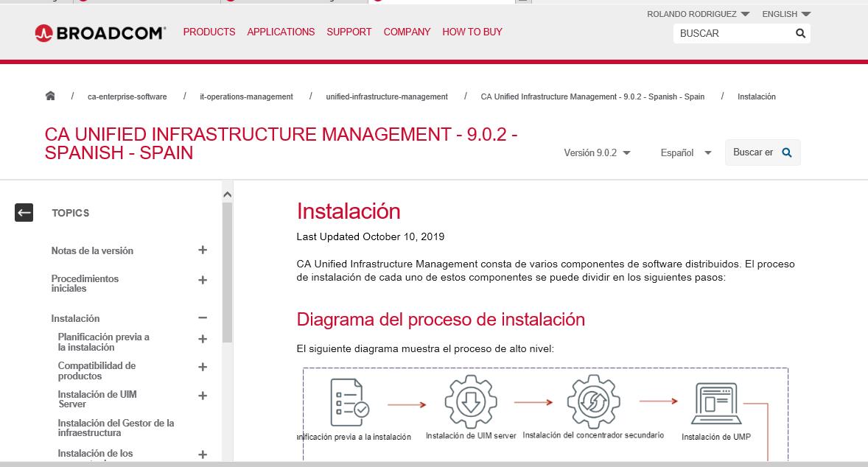Open the HOW TO BUY menu

[x=472, y=32]
